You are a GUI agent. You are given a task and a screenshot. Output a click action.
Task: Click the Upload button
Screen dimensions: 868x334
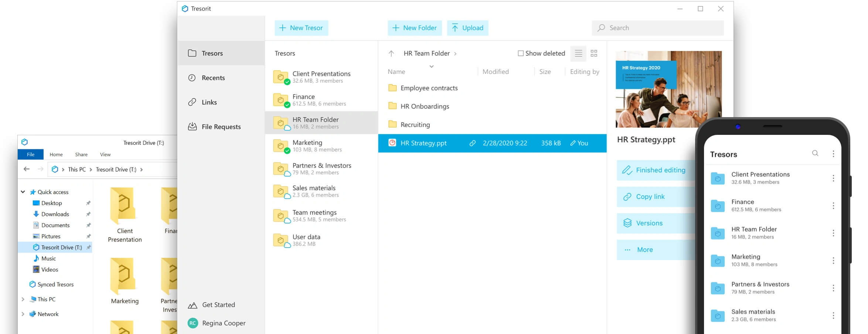468,28
